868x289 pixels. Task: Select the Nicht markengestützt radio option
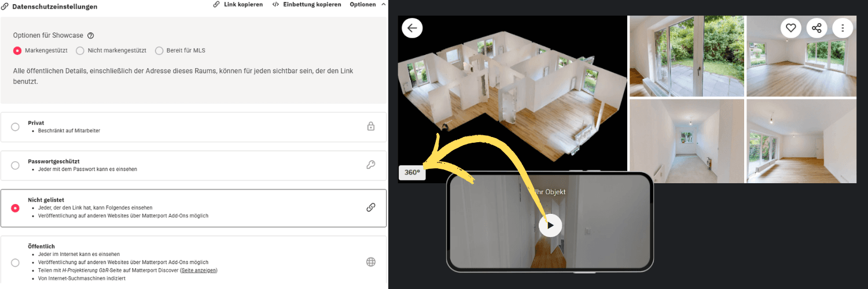80,50
